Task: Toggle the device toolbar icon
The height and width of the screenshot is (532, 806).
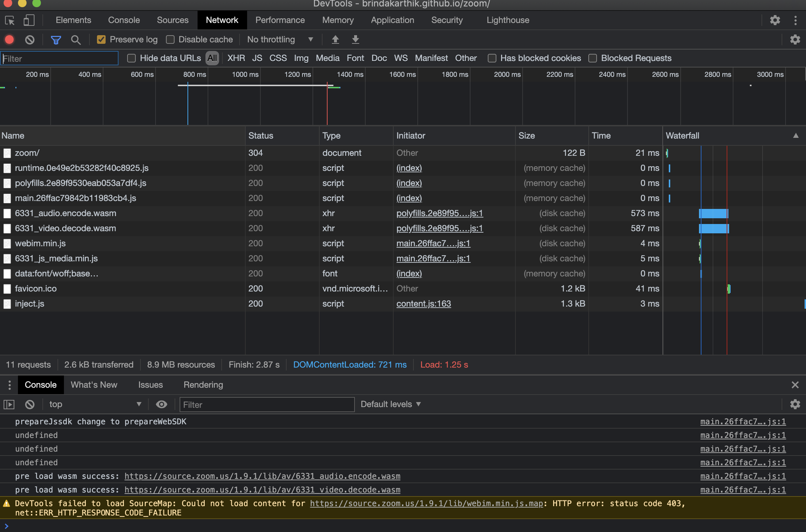Action: click(x=29, y=20)
